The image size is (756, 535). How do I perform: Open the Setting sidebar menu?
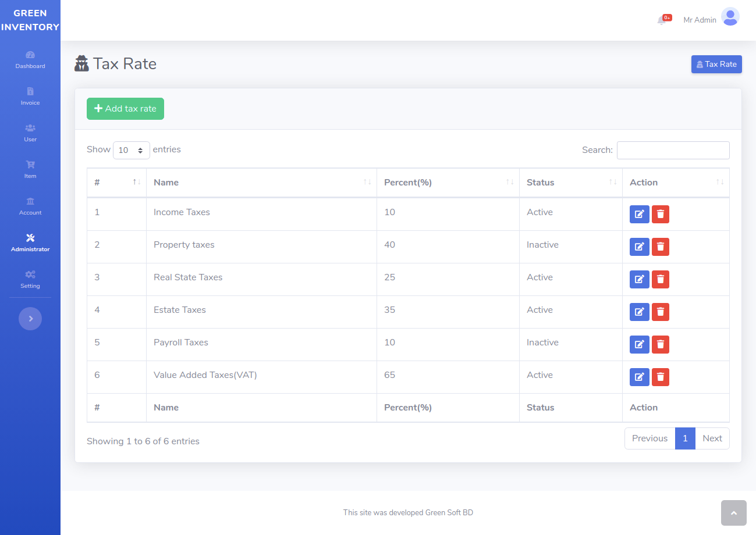(30, 279)
